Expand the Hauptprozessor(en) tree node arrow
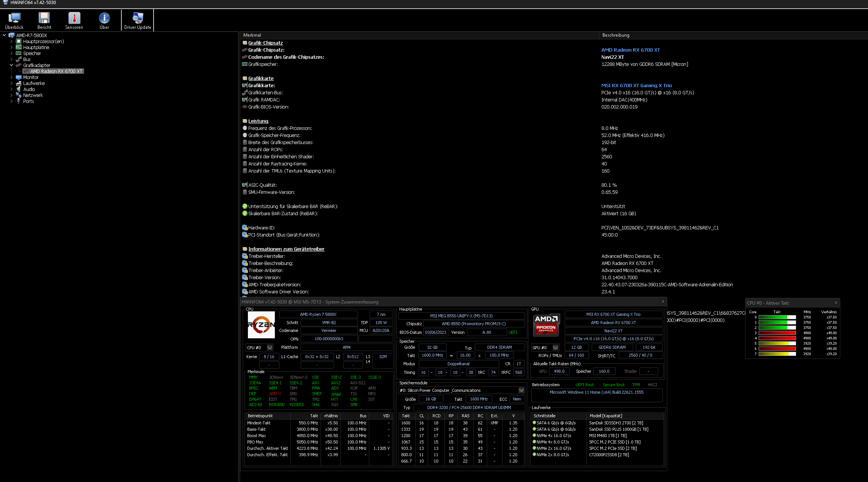 (11, 42)
